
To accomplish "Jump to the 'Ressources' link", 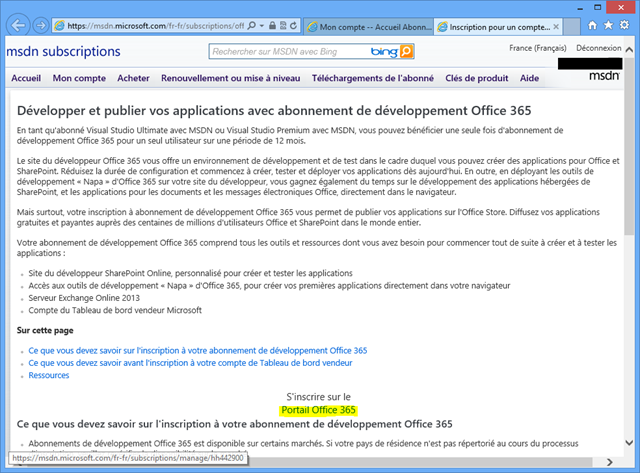I will click(x=49, y=375).
